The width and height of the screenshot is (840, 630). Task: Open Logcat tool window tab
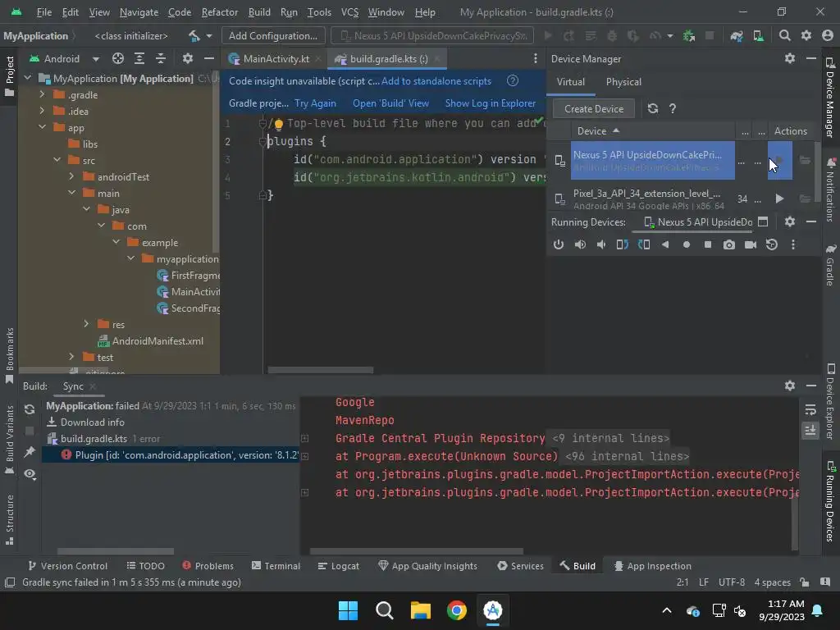pos(339,566)
